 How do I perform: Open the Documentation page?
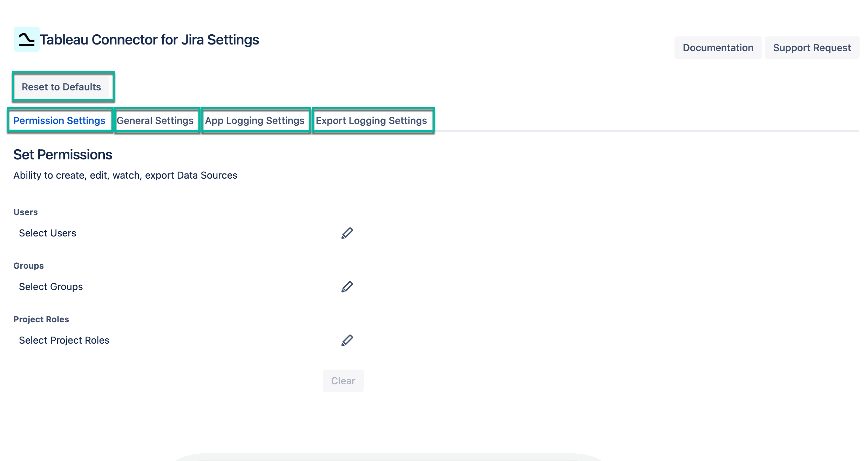tap(718, 47)
